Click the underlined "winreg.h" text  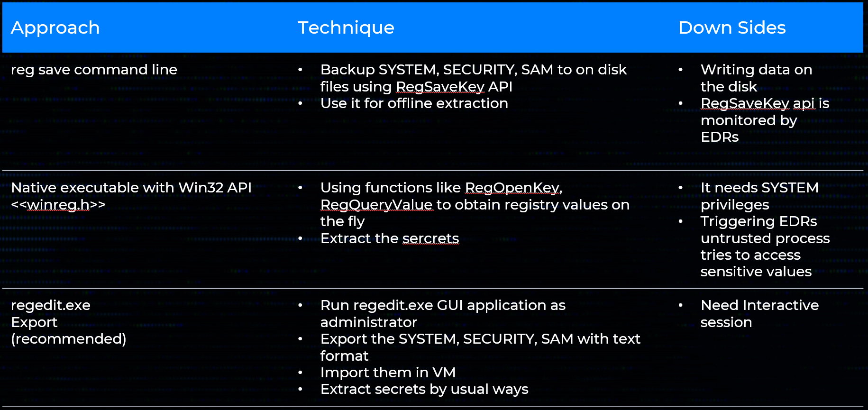(x=58, y=205)
